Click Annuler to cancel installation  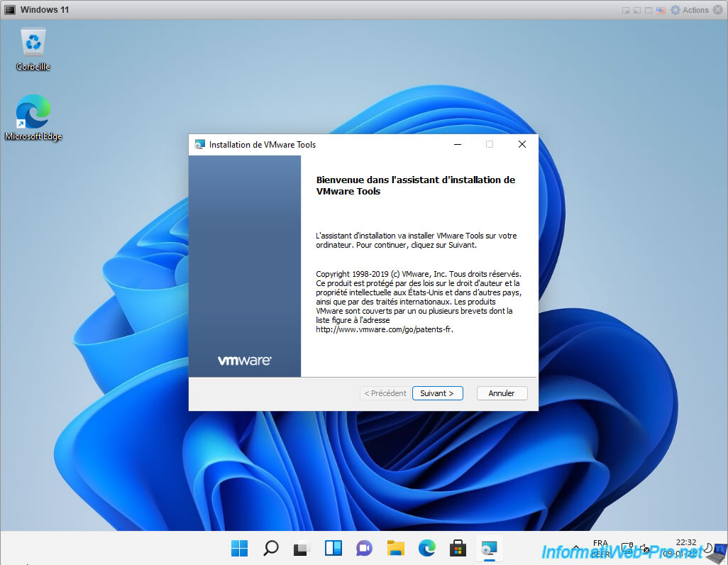point(502,393)
